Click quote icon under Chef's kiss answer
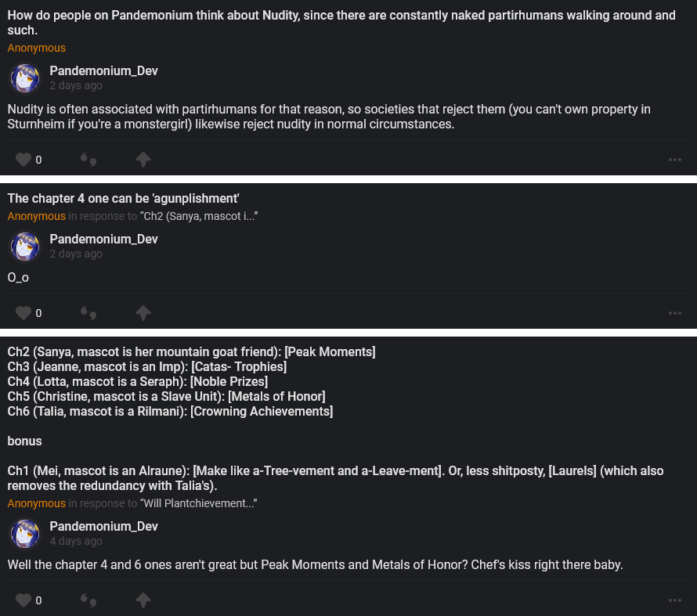 click(89, 601)
